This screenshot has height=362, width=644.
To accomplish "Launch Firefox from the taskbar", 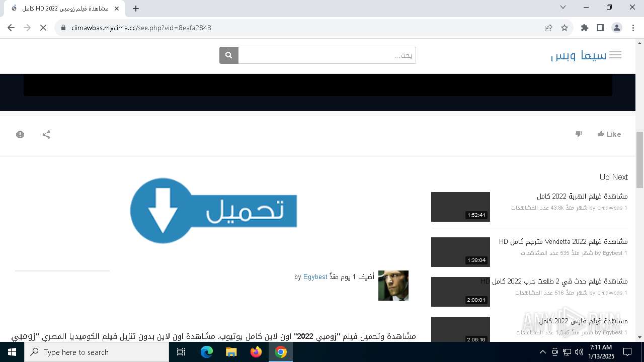I will tap(256, 352).
